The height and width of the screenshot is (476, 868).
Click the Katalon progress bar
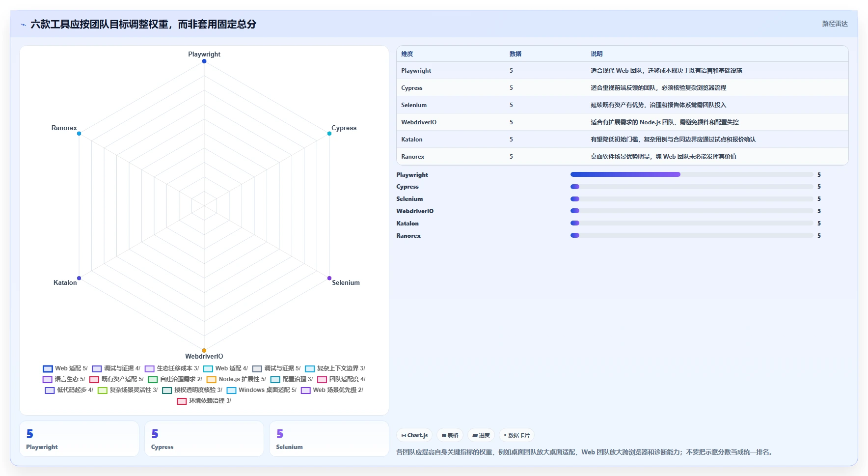click(692, 223)
